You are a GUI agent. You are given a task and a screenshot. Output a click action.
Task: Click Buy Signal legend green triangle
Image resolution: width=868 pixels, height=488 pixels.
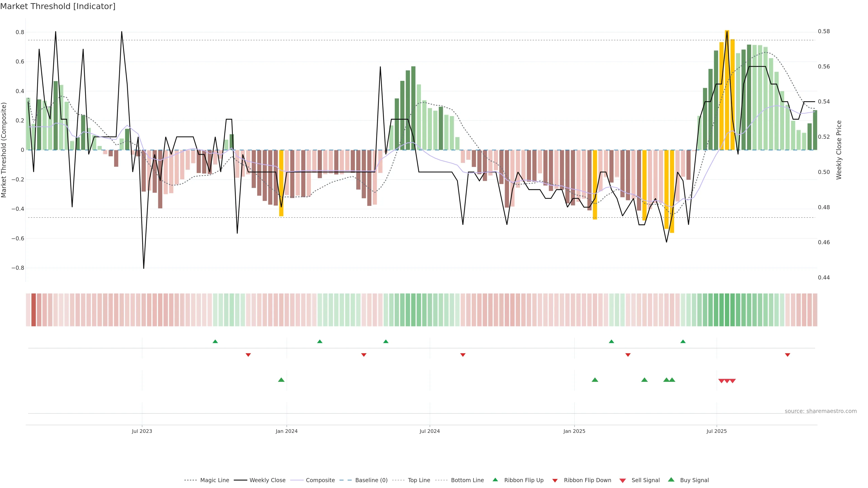pyautogui.click(x=671, y=480)
